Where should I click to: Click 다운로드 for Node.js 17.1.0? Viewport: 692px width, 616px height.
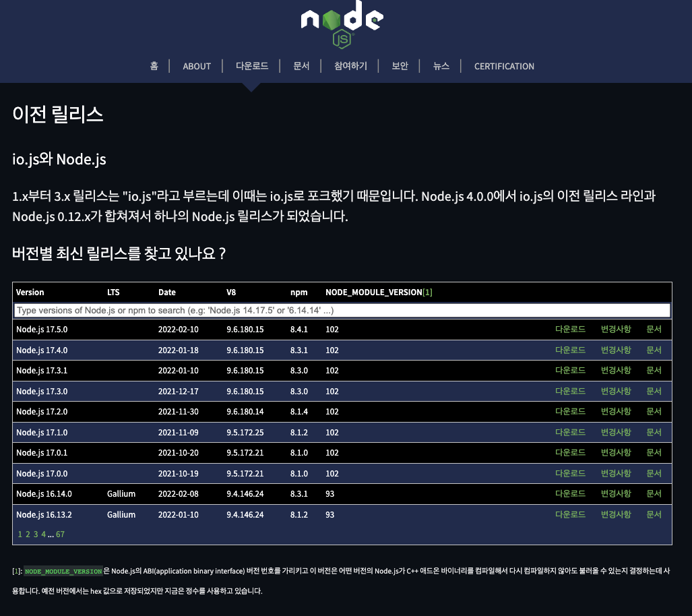point(570,432)
